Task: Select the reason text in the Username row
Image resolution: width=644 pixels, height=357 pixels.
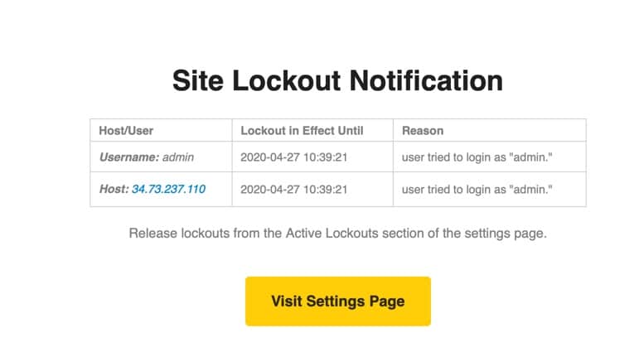Action: [x=477, y=156]
